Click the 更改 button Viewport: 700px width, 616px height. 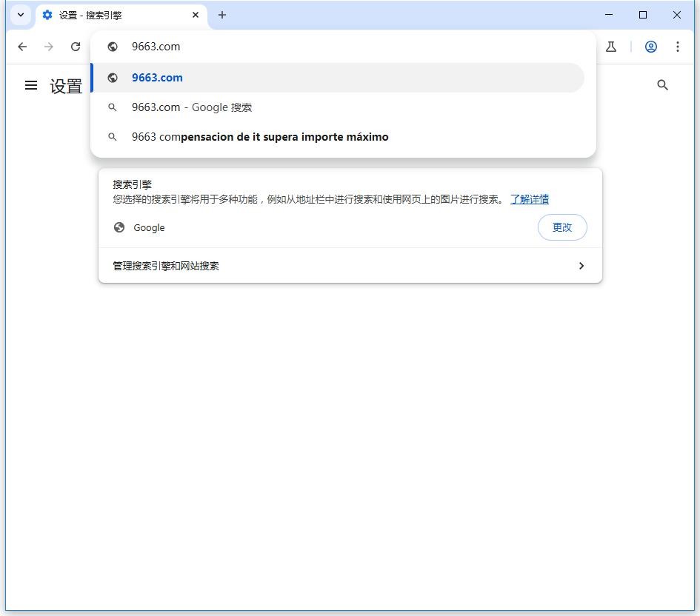pyautogui.click(x=562, y=227)
